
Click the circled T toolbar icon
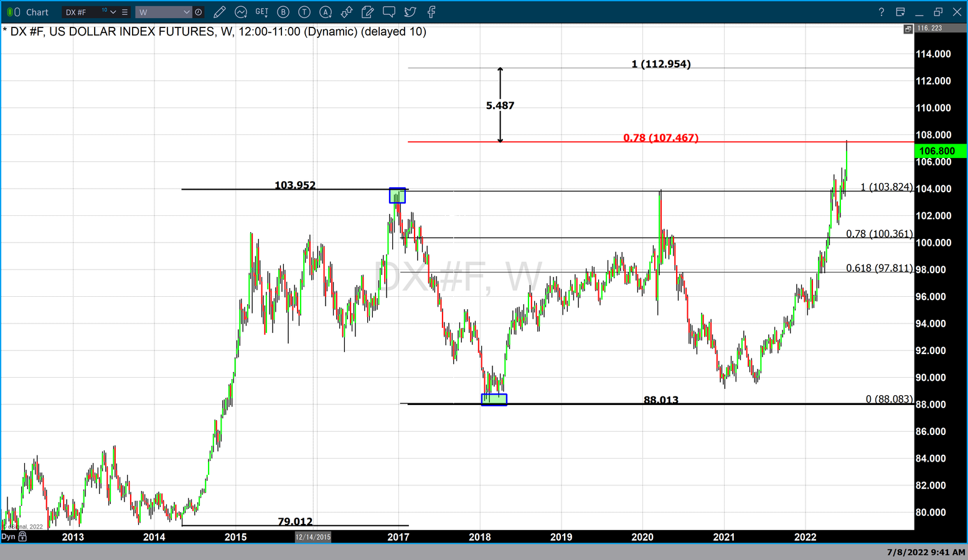pyautogui.click(x=304, y=12)
